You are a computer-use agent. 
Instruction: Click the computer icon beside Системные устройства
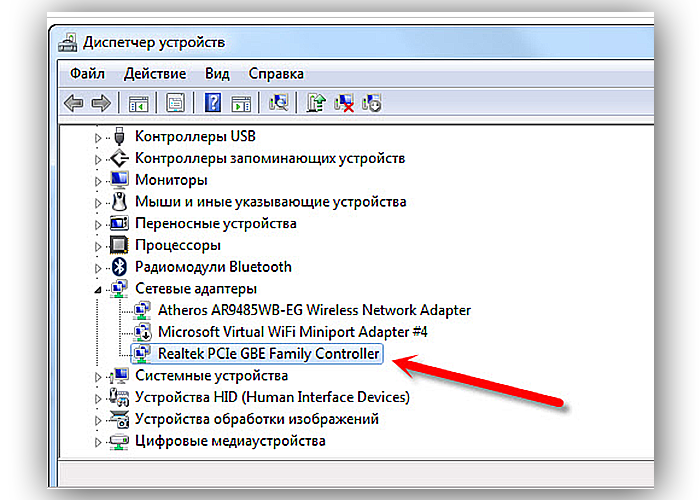(119, 375)
